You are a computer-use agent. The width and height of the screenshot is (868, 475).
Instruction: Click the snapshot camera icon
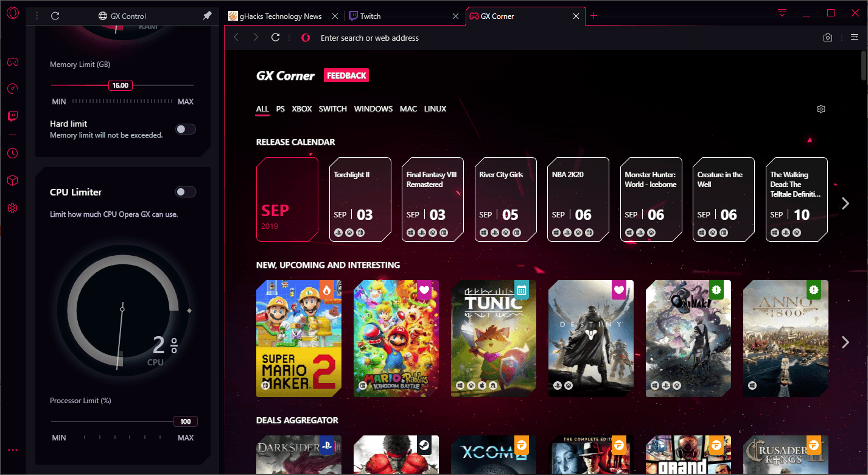[x=827, y=38]
